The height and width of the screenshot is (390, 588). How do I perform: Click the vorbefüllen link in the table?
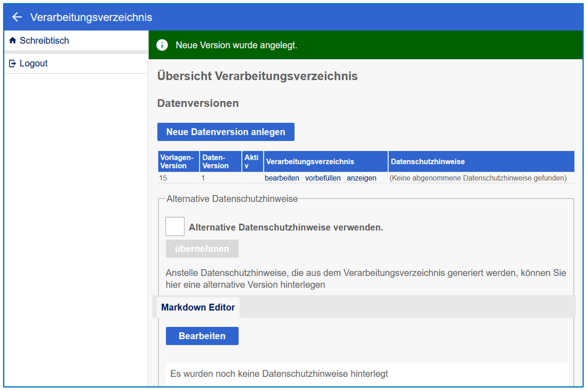(323, 178)
